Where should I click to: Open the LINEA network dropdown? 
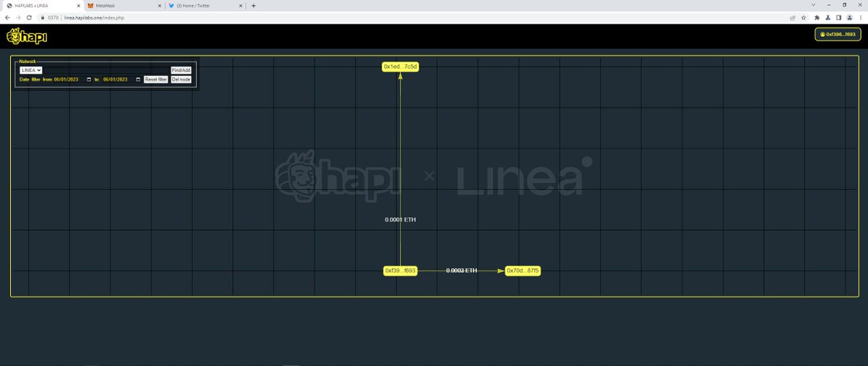click(31, 70)
